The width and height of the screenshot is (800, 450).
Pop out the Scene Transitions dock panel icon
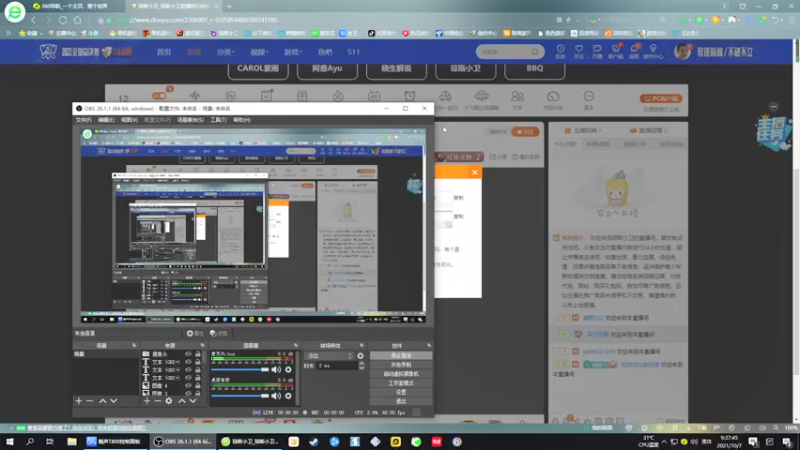(x=361, y=345)
